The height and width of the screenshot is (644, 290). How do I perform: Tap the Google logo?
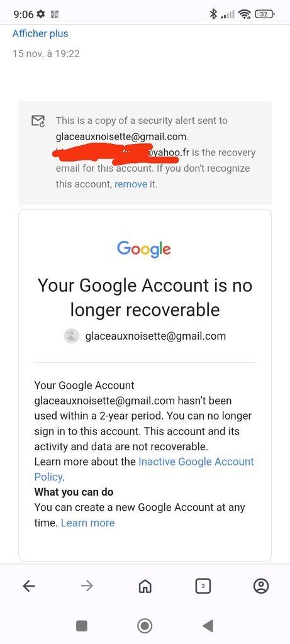tap(144, 249)
